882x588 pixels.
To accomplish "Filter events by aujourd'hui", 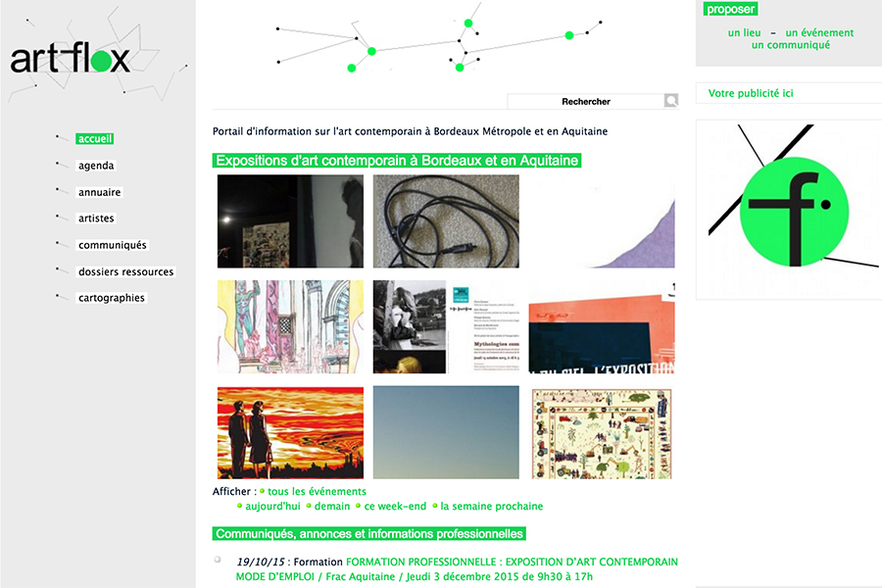I will pyautogui.click(x=273, y=507).
